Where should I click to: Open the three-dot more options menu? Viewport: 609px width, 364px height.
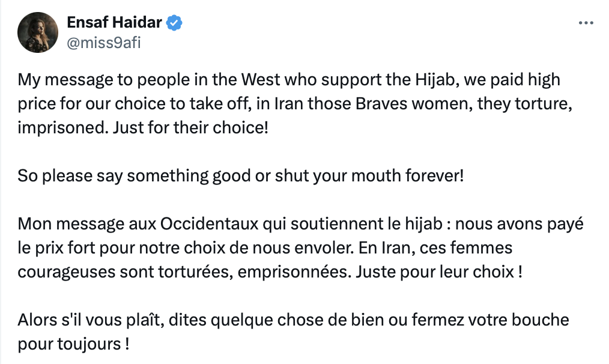pyautogui.click(x=586, y=23)
